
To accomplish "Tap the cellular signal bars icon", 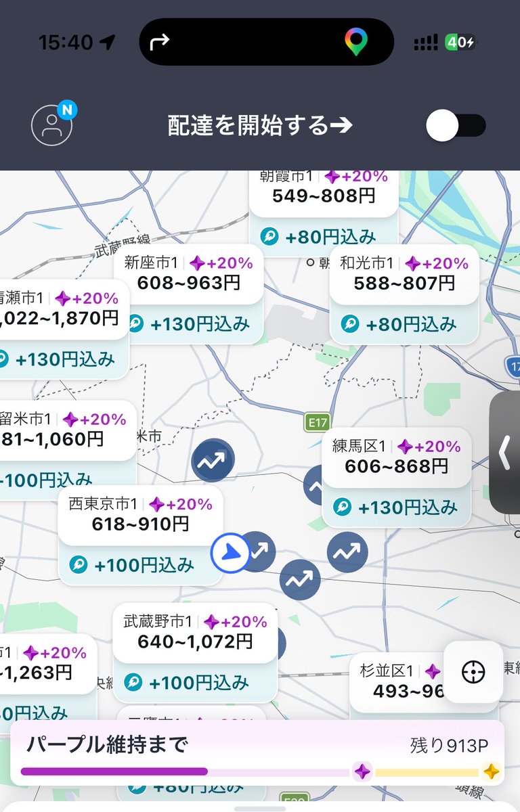I will click(425, 43).
